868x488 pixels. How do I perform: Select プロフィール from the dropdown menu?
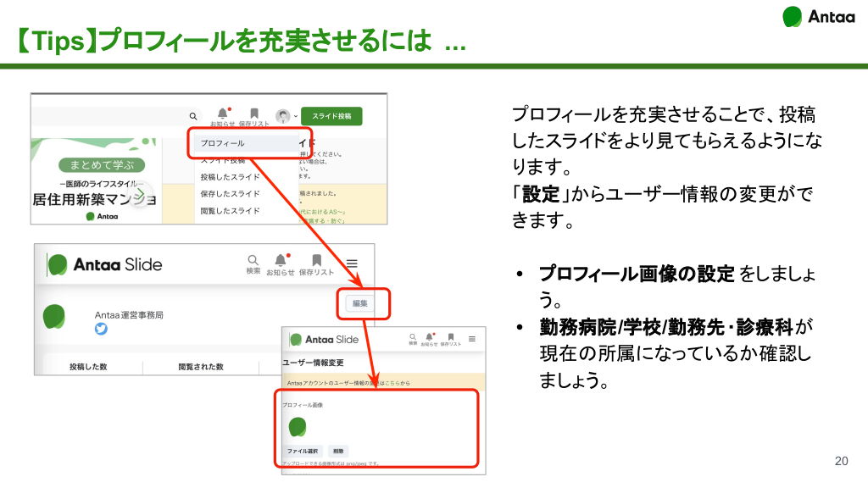pyautogui.click(x=223, y=143)
